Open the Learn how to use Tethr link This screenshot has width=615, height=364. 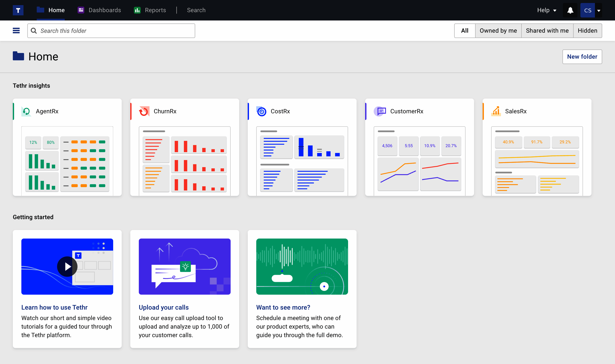pyautogui.click(x=54, y=307)
